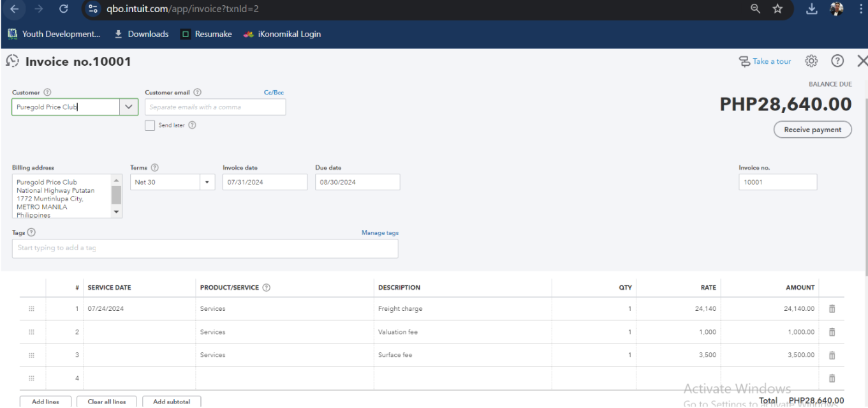
Task: Click Surface fee description cell
Action: pos(462,355)
